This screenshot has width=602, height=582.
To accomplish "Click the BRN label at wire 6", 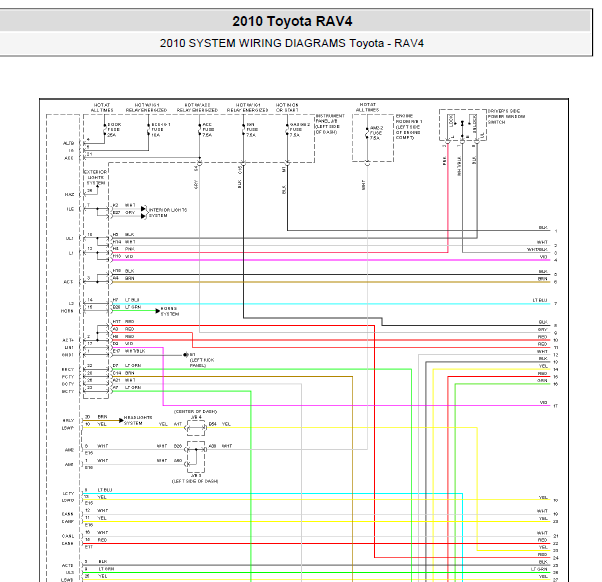I will [x=542, y=279].
